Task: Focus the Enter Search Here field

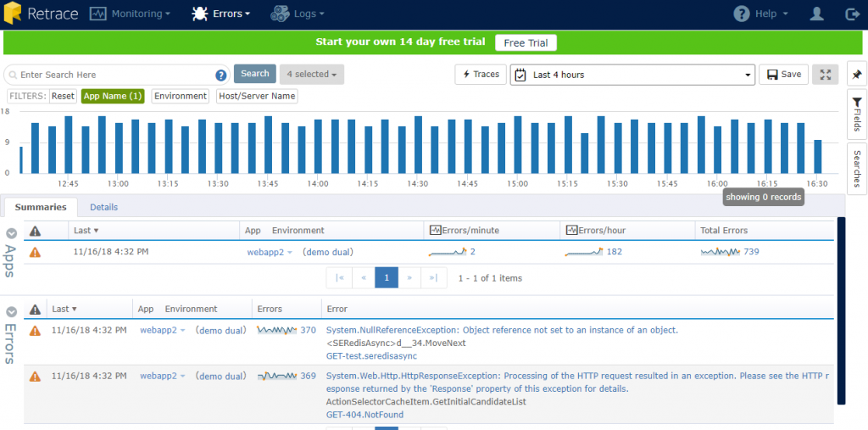Action: tap(116, 75)
